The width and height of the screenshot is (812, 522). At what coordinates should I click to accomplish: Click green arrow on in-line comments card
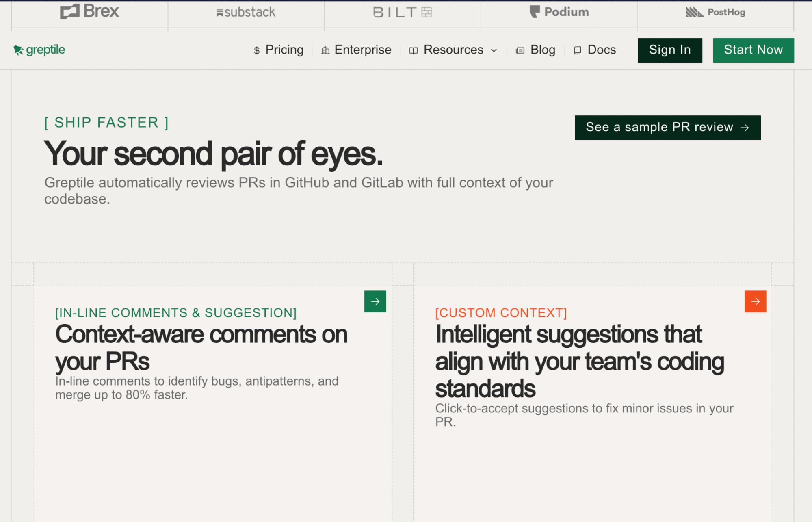(x=375, y=301)
